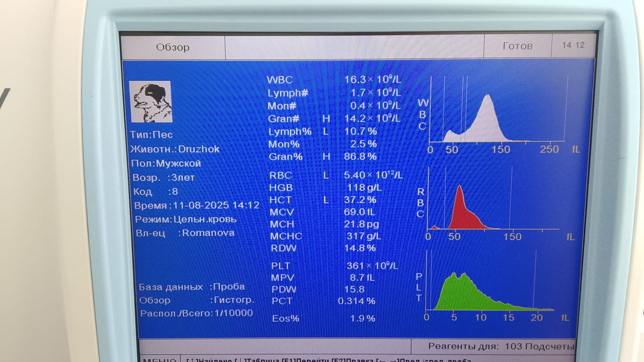This screenshot has width=644, height=362.
Task: Select the "Тип:Пес" species field
Action: click(151, 135)
